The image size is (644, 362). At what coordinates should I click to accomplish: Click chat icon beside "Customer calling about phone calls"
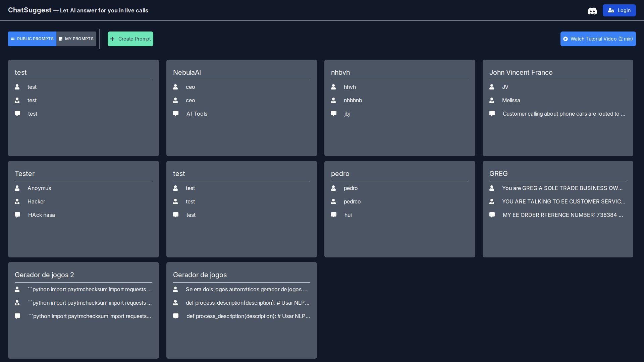coord(492,114)
